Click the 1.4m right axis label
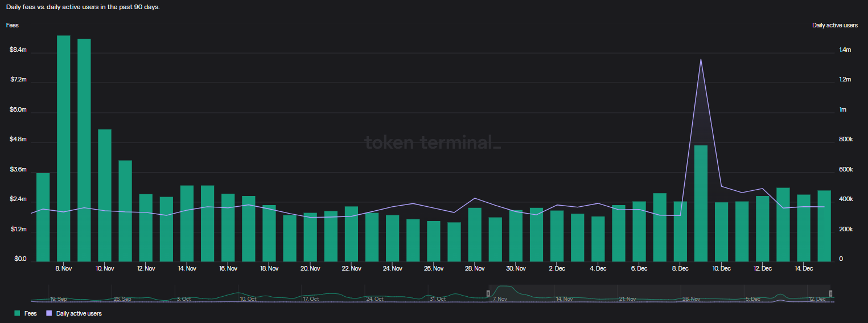Image resolution: width=868 pixels, height=323 pixels. (845, 50)
